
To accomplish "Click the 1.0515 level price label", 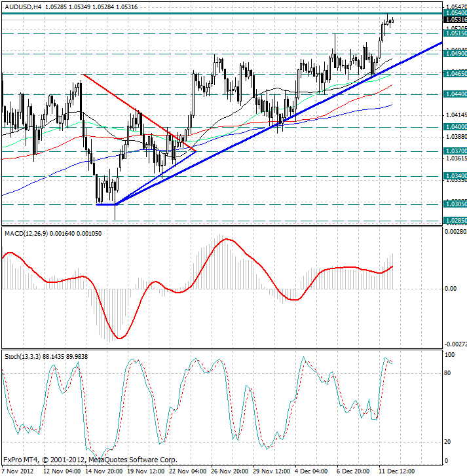I will tap(455, 33).
